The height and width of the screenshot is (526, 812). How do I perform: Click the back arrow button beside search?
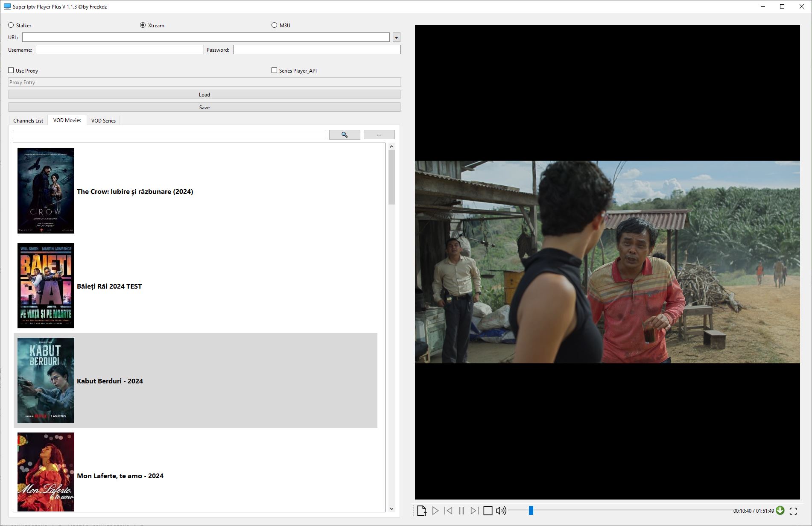coord(379,135)
